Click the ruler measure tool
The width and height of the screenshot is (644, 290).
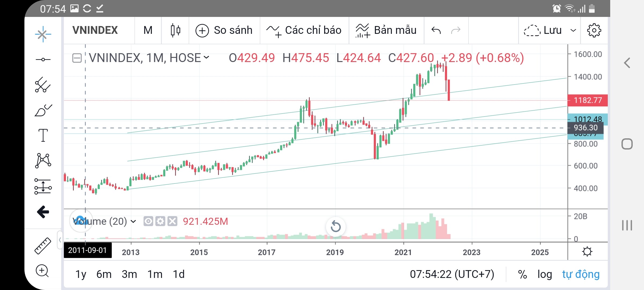(43, 246)
